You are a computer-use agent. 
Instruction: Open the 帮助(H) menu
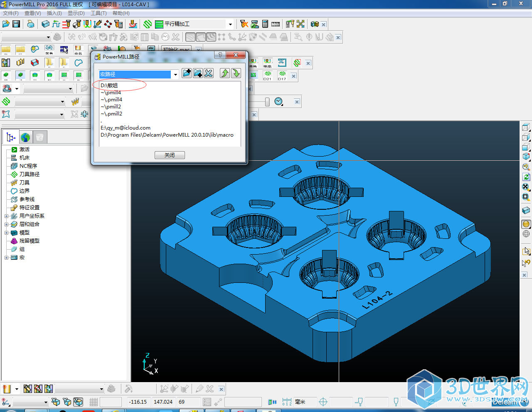point(121,13)
